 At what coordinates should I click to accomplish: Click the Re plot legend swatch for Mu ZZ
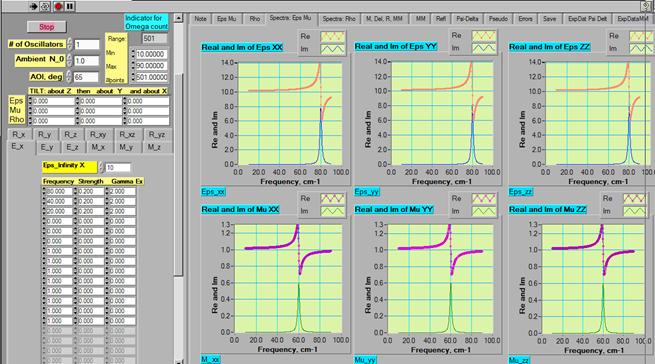click(x=635, y=199)
